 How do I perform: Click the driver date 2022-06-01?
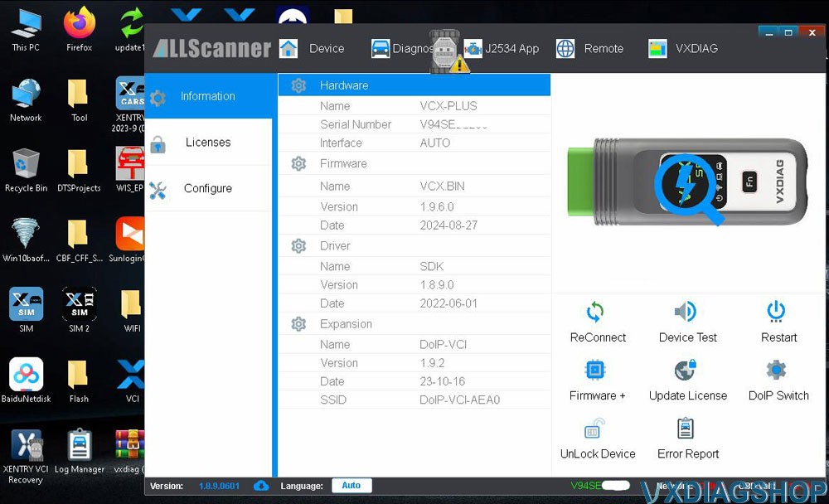[448, 303]
